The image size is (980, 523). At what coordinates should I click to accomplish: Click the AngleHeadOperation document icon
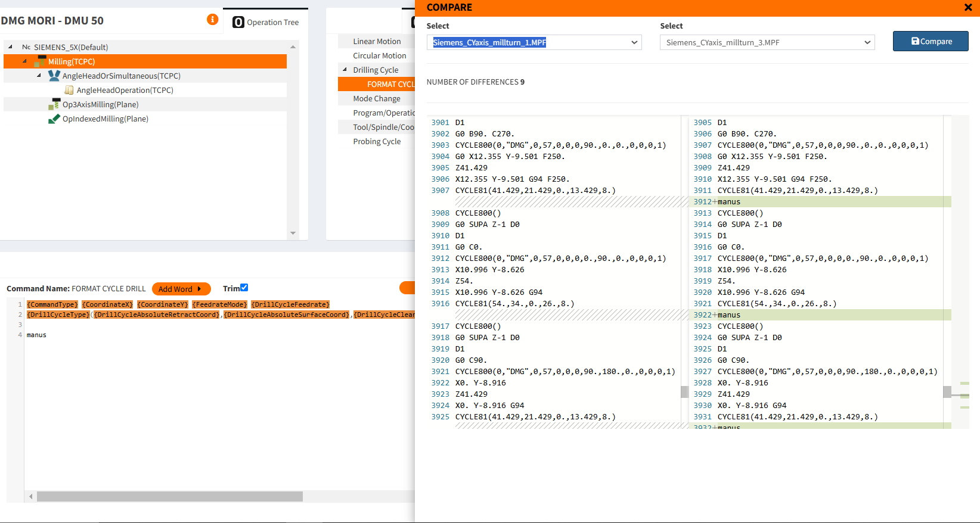[x=69, y=90]
